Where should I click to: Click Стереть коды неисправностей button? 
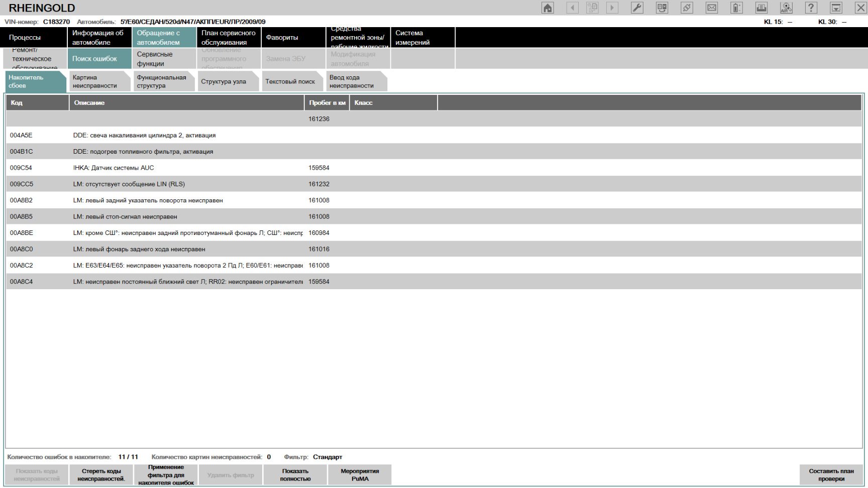point(101,475)
